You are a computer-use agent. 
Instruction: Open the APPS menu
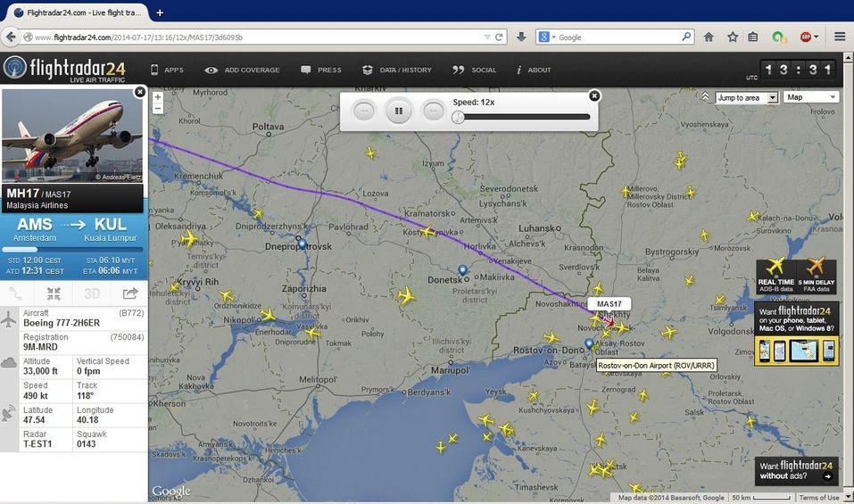[x=167, y=70]
